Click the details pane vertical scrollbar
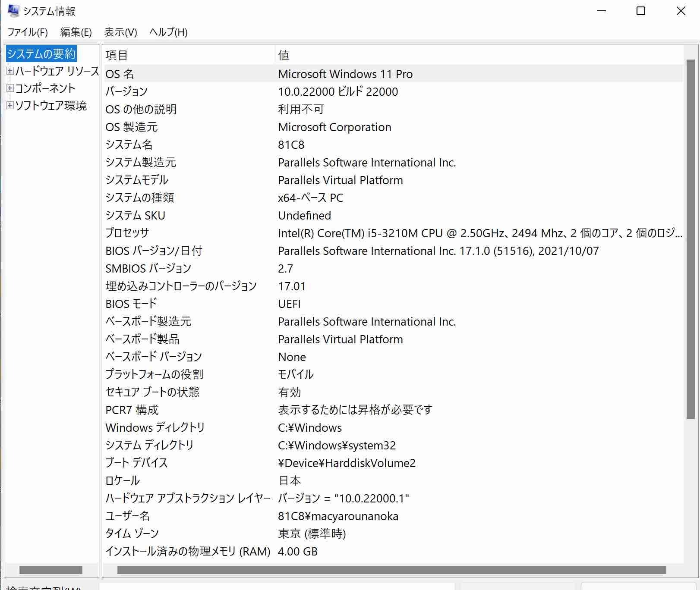This screenshot has height=590, width=700. (691, 239)
